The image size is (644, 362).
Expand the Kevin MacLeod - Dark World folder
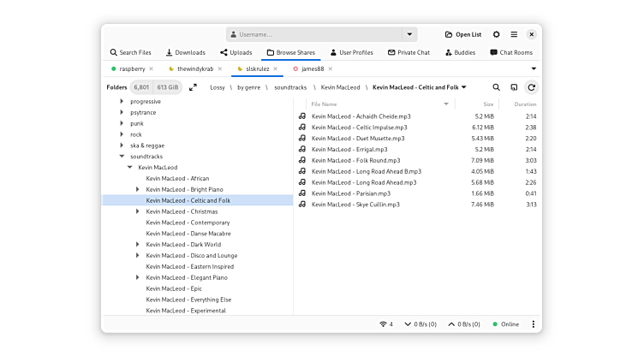pos(138,245)
